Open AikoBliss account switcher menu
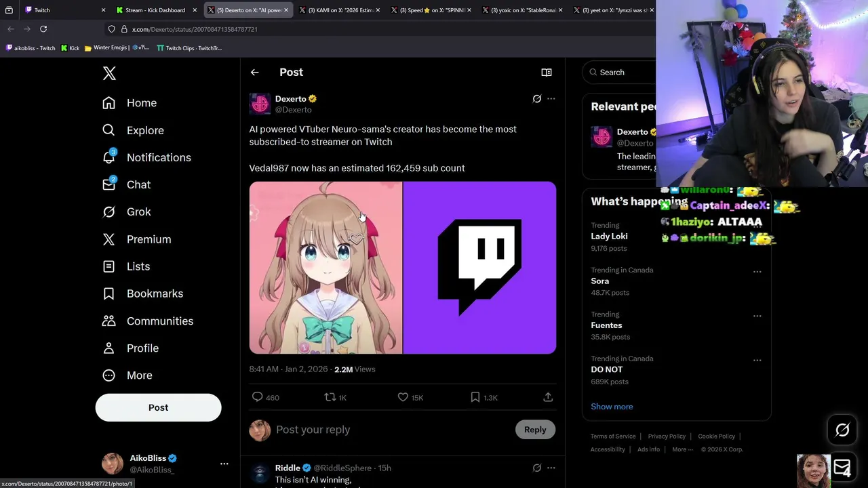 click(x=224, y=464)
